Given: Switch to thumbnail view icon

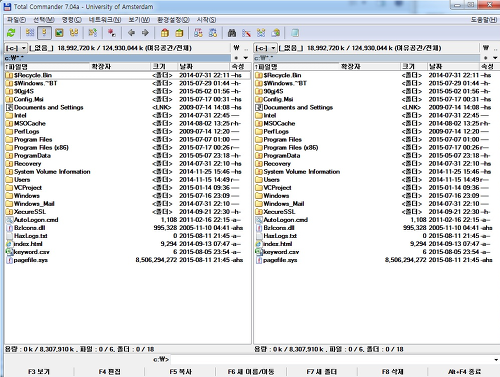Looking at the screenshot, I should [x=59, y=33].
